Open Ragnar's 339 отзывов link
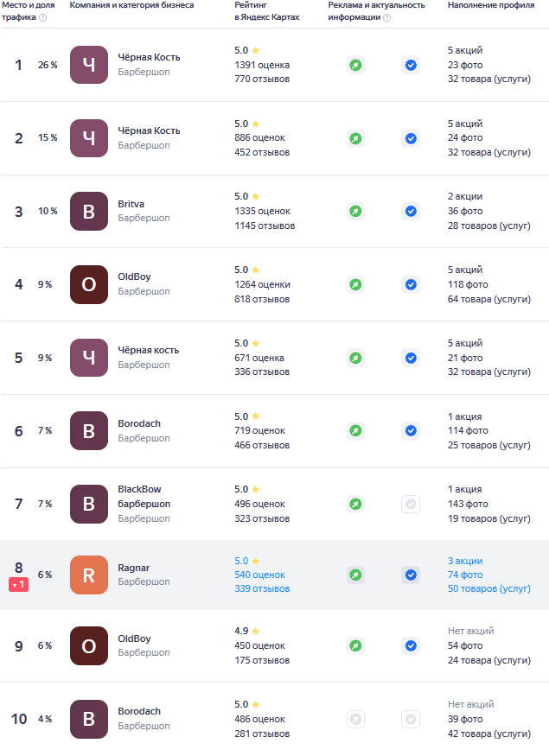The height and width of the screenshot is (756, 549). (x=262, y=588)
